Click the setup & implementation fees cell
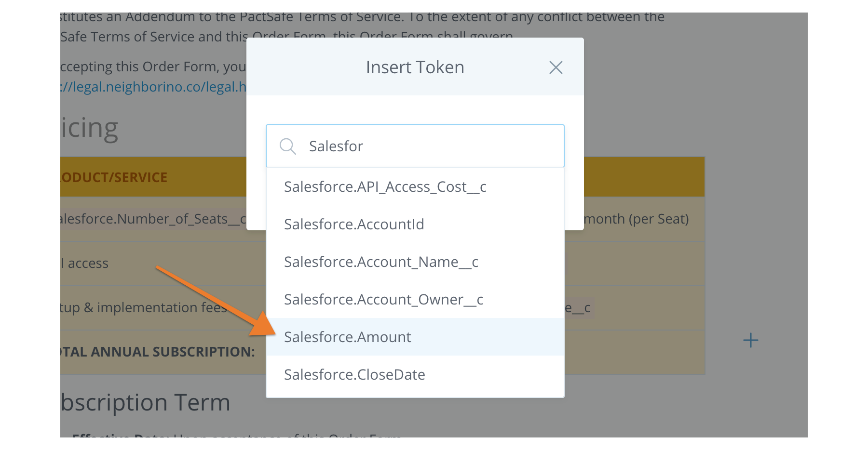 [144, 307]
